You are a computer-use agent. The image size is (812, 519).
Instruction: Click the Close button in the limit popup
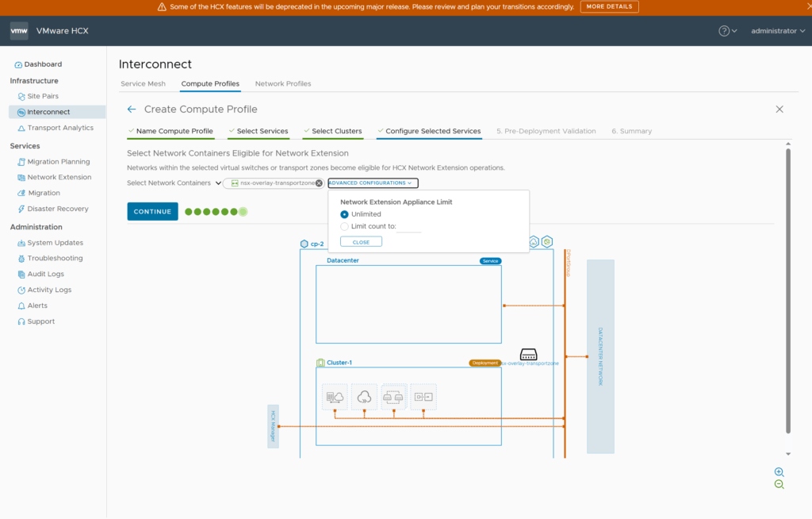point(361,242)
